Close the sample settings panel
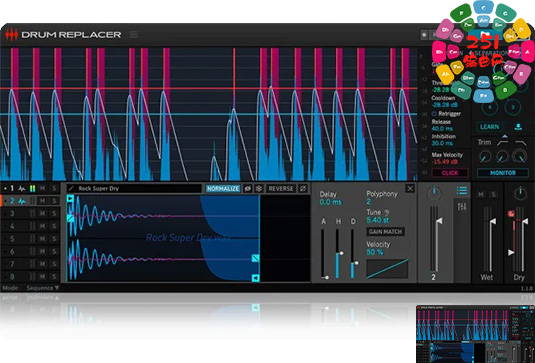 pyautogui.click(x=410, y=188)
